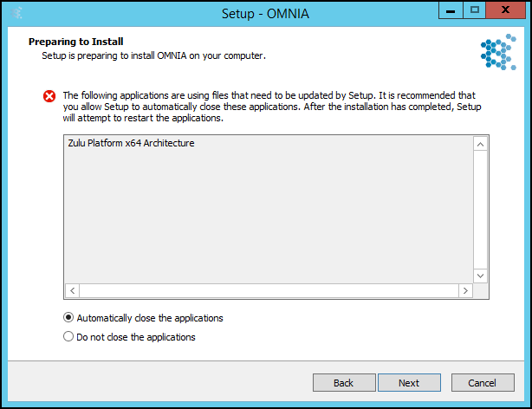The image size is (532, 409).
Task: Select Zulu Platform x64 Architecture list entry
Action: coord(131,143)
